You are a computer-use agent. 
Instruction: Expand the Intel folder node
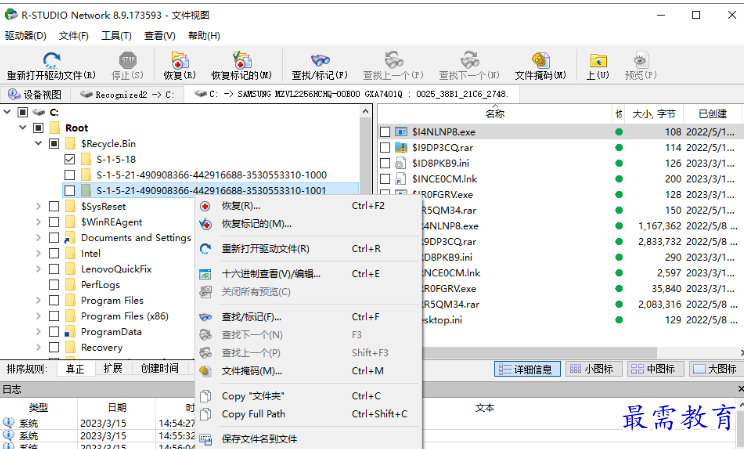coord(38,253)
